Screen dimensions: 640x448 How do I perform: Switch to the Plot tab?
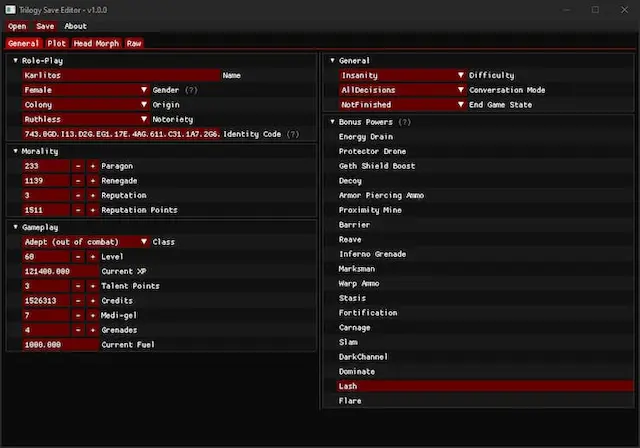click(x=56, y=43)
